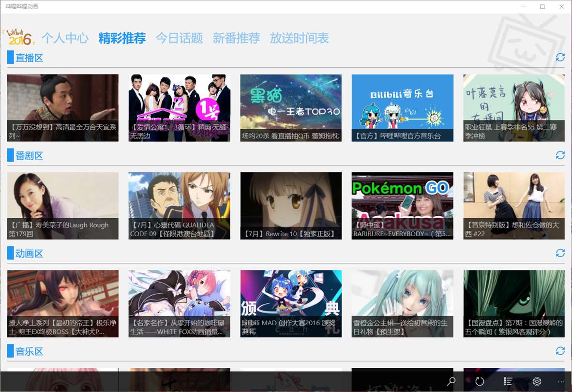Viewport: 572px width, 392px height.
Task: Expand the more options ellipsis
Action: [x=561, y=381]
